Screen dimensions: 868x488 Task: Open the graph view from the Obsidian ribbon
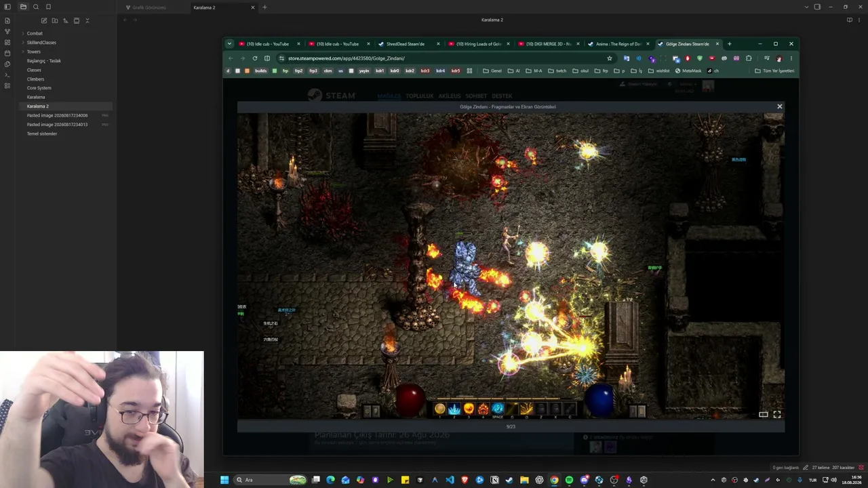tap(7, 31)
